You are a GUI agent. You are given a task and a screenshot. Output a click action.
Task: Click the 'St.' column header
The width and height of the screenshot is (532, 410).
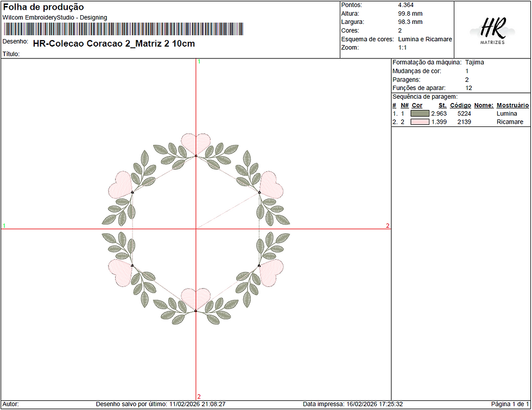tap(442, 105)
